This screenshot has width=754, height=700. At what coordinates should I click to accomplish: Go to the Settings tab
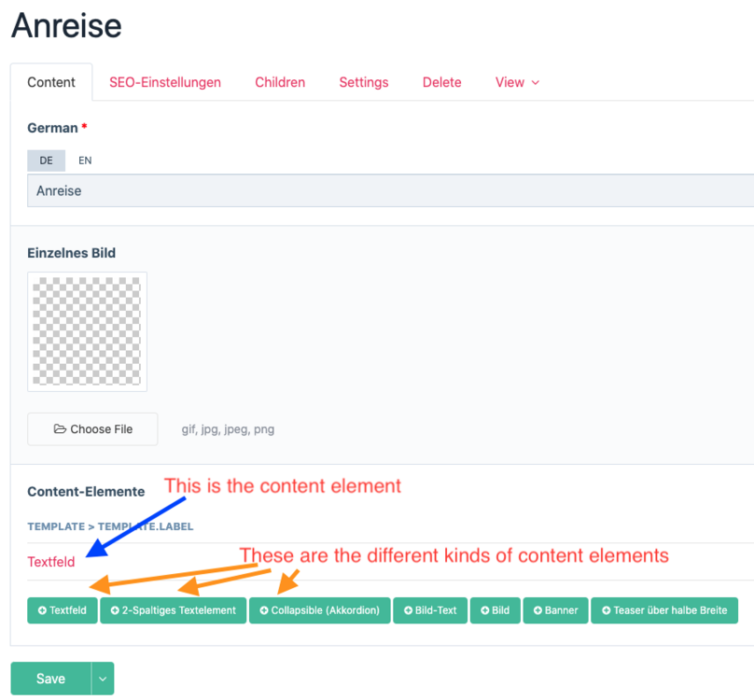pos(364,82)
